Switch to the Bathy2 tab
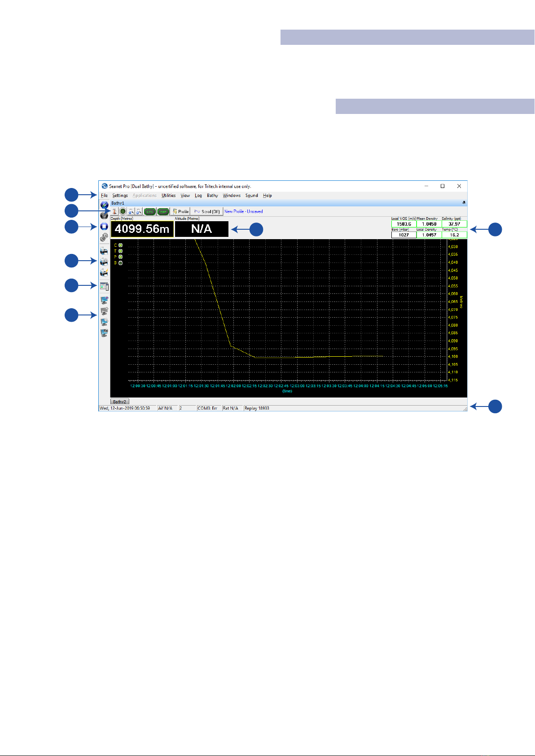The width and height of the screenshot is (535, 756). (x=120, y=402)
